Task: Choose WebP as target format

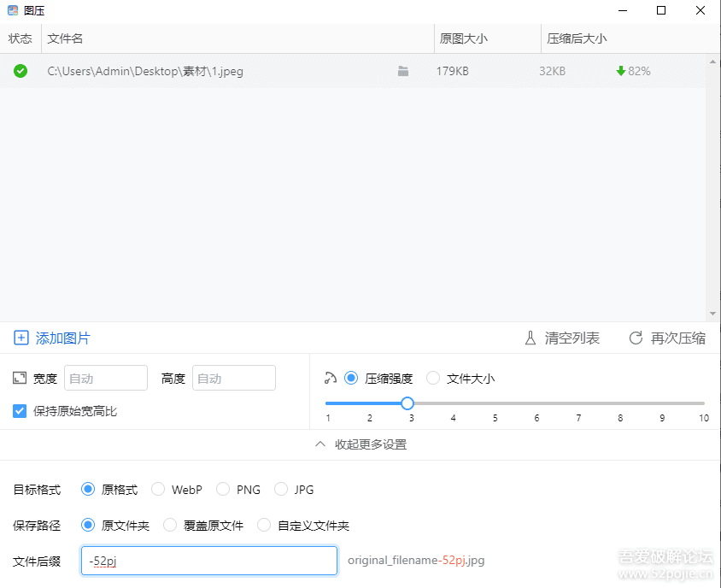Action: (x=158, y=490)
